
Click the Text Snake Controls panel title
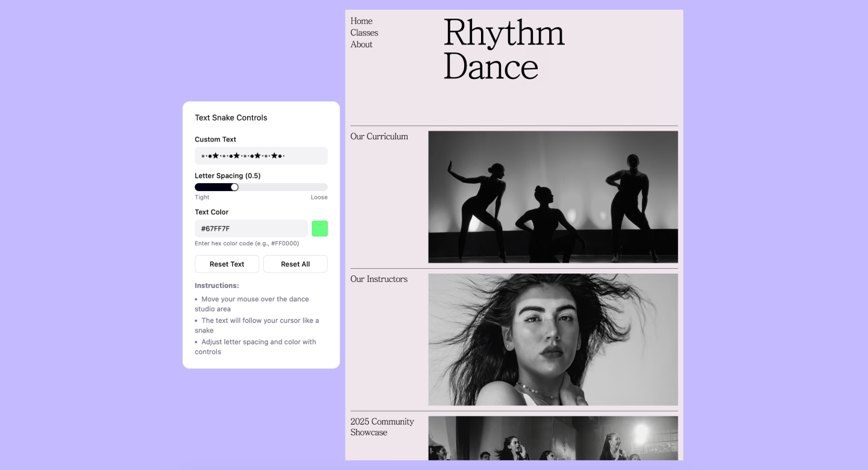[x=231, y=117]
